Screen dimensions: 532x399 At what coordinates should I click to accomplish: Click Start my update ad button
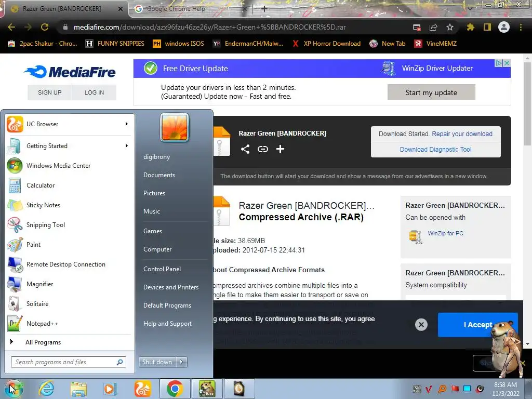431,92
